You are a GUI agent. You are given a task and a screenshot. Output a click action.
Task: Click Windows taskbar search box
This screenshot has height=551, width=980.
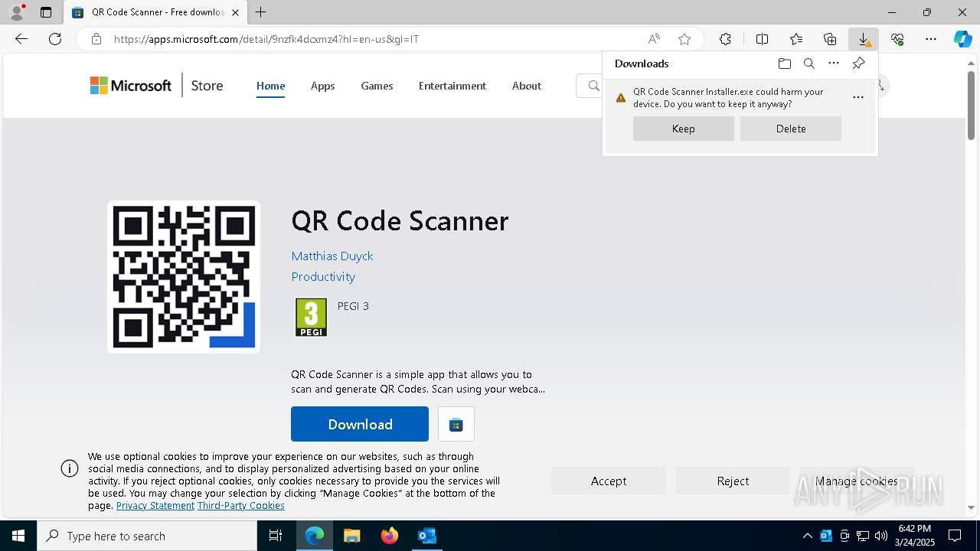click(147, 536)
